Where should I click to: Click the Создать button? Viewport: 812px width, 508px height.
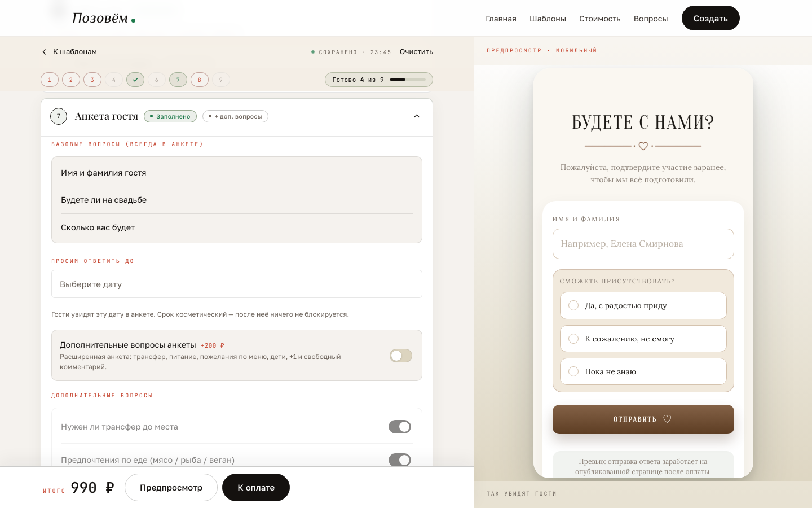pos(710,18)
